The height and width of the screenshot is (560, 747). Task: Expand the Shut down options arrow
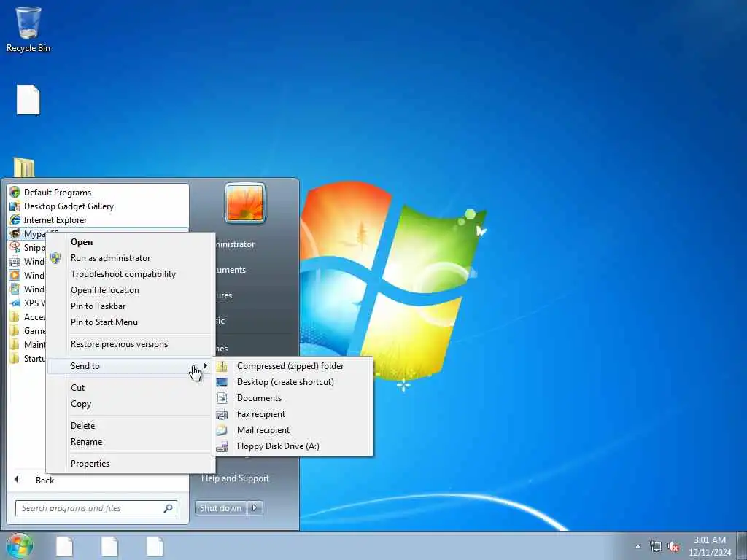tap(255, 508)
